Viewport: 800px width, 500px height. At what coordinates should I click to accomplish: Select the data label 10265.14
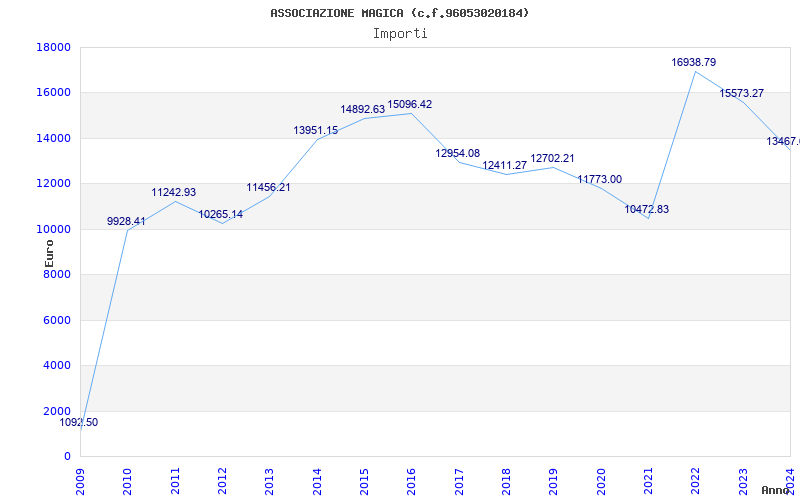tap(220, 214)
